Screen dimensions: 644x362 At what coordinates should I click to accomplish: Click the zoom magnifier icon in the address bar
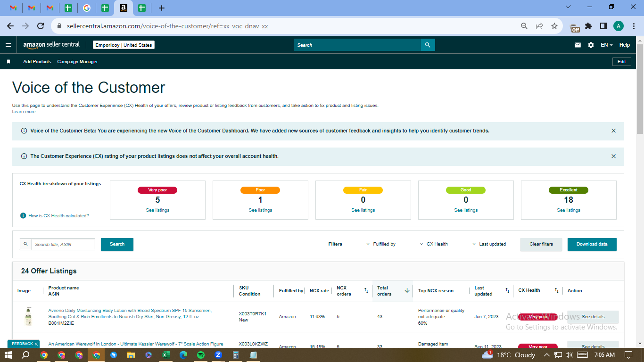[524, 26]
